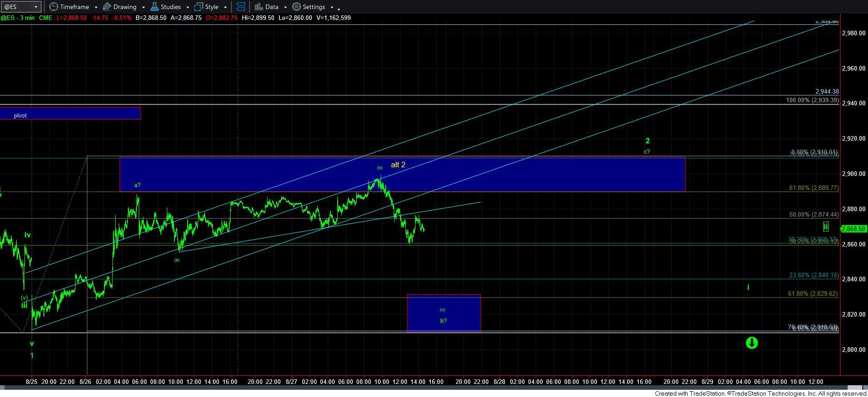Select the blue pivot rectangle
Image resolution: width=868 pixels, height=397 pixels.
coord(70,113)
